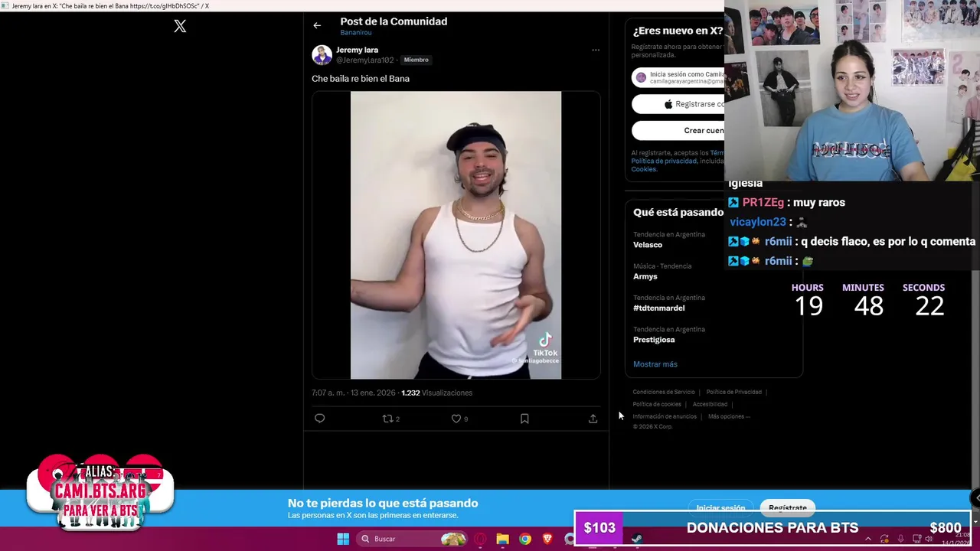Click the back arrow beside Post de la Comunidad

(317, 25)
